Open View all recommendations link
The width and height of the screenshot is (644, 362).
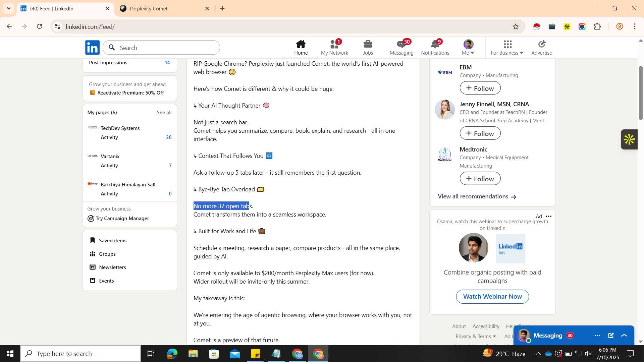[x=477, y=196]
